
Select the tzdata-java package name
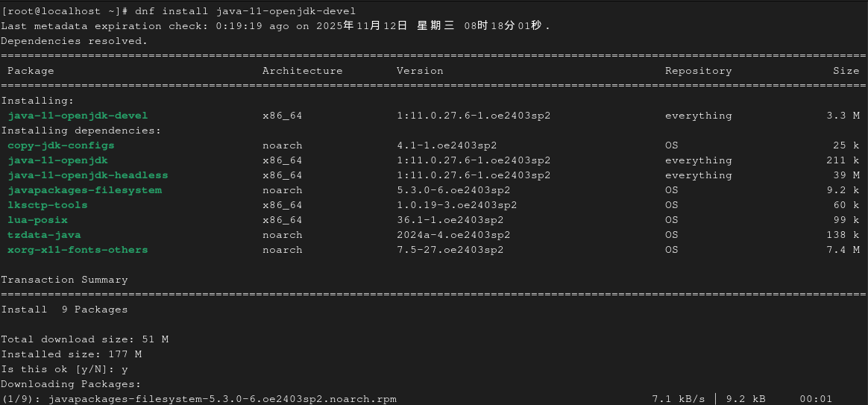coord(45,235)
